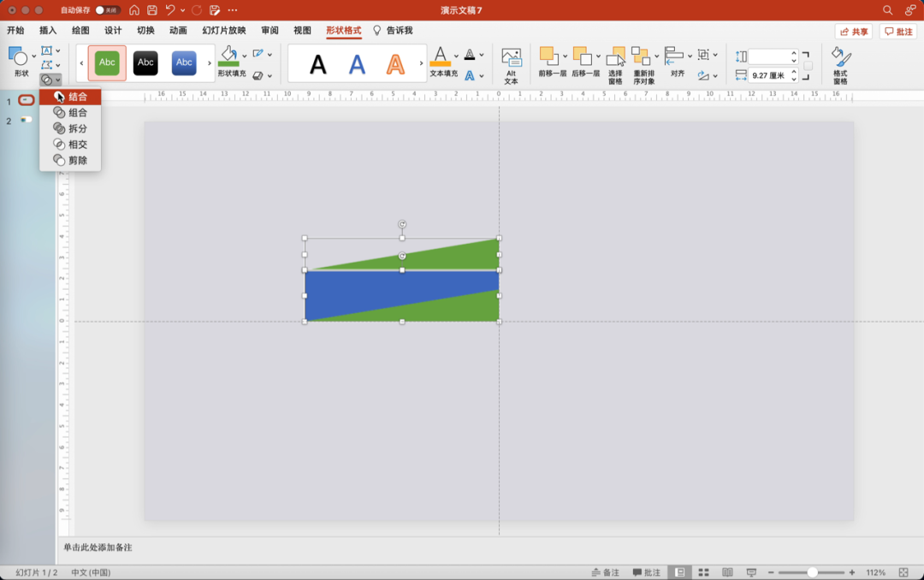Open the 选择窗格 selection pane
Image resolution: width=924 pixels, height=580 pixels.
[x=615, y=65]
